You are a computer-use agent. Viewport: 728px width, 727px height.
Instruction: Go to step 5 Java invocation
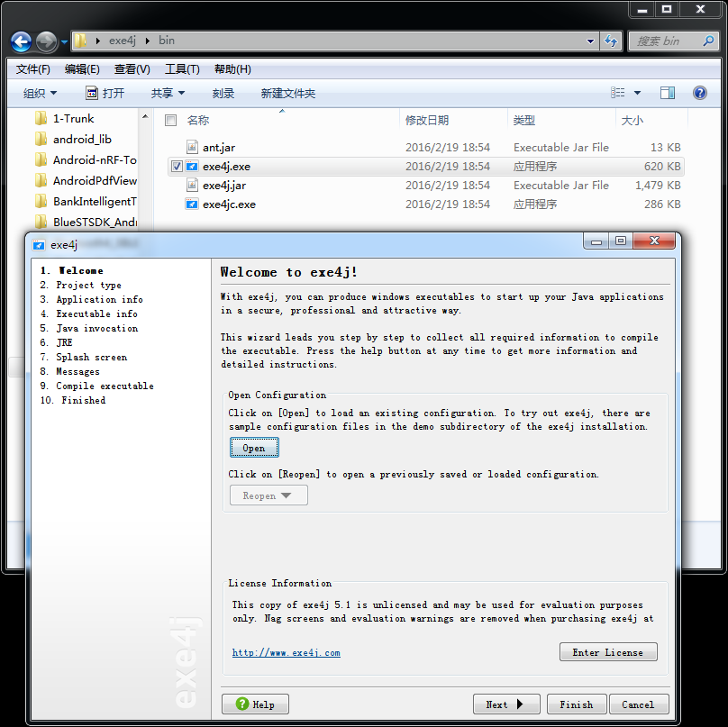coord(89,328)
